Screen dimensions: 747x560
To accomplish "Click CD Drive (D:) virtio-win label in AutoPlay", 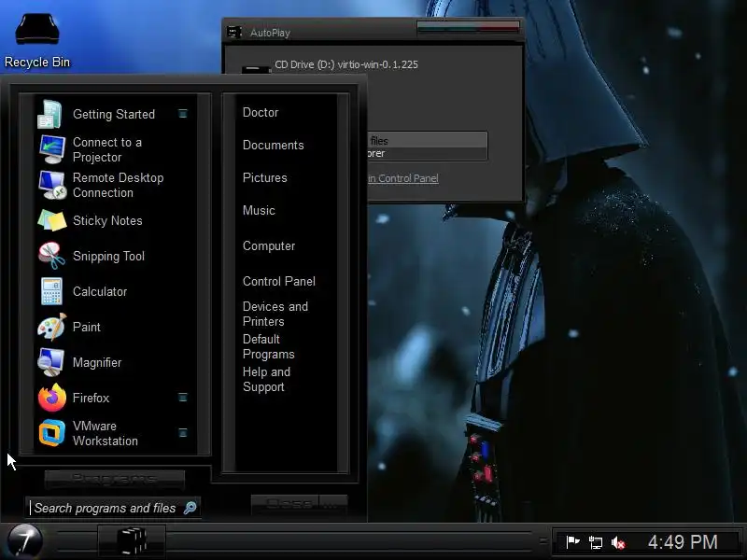I will tap(346, 64).
